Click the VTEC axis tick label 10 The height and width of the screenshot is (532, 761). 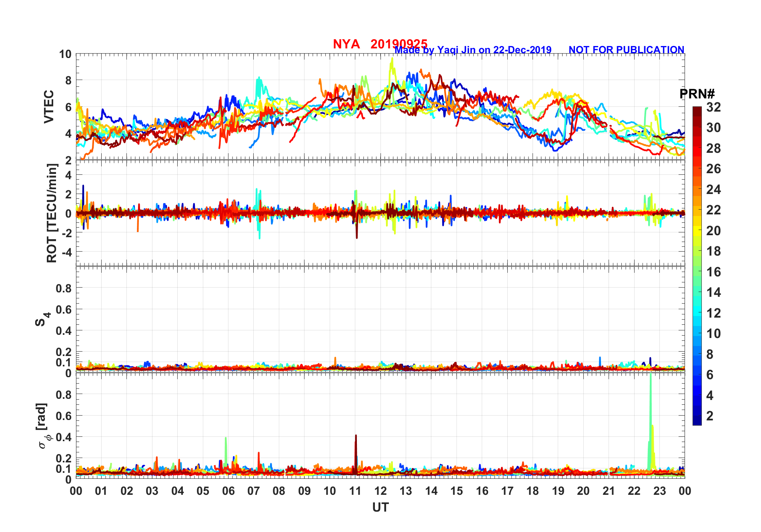[x=65, y=54]
